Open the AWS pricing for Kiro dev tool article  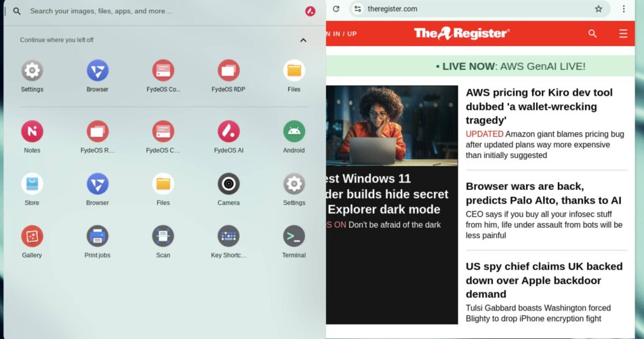(x=539, y=106)
